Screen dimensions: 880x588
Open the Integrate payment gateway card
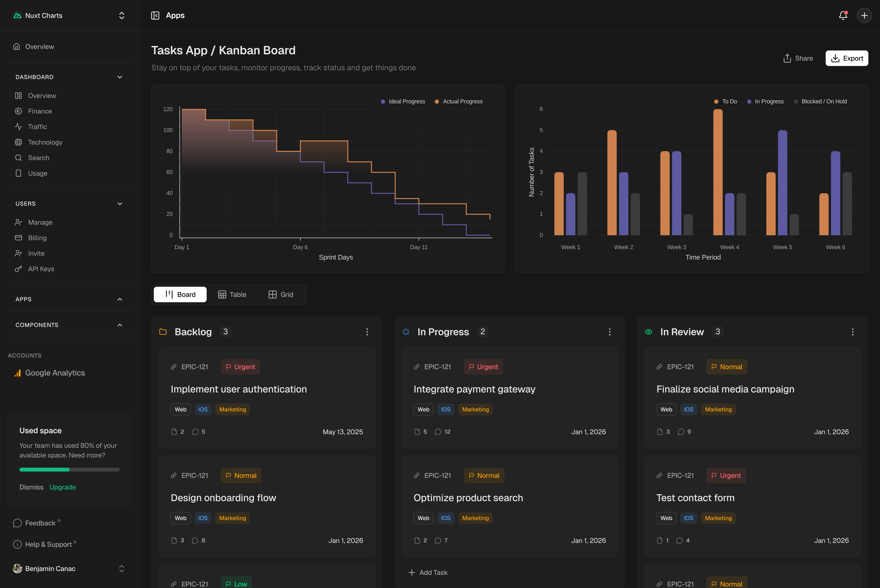pos(474,389)
